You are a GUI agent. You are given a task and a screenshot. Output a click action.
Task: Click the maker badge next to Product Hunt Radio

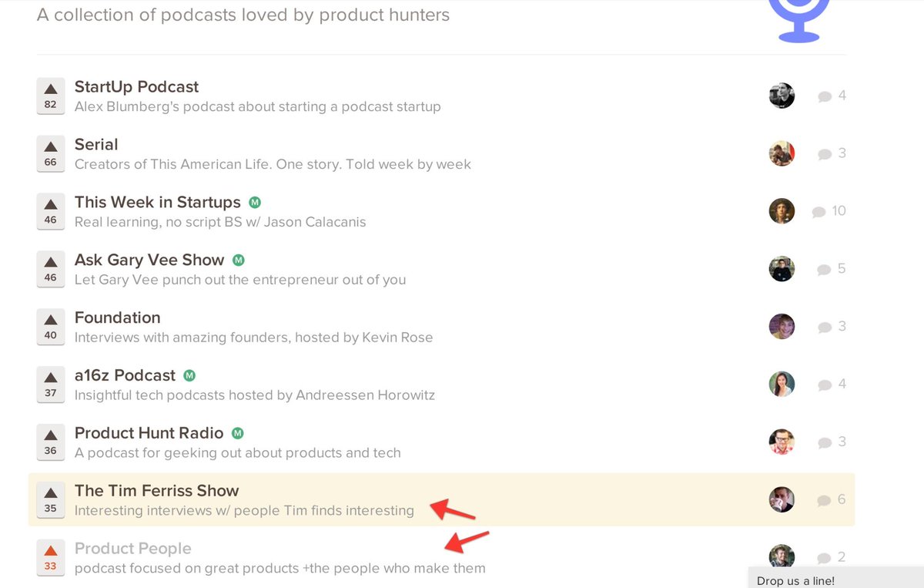[x=238, y=433]
